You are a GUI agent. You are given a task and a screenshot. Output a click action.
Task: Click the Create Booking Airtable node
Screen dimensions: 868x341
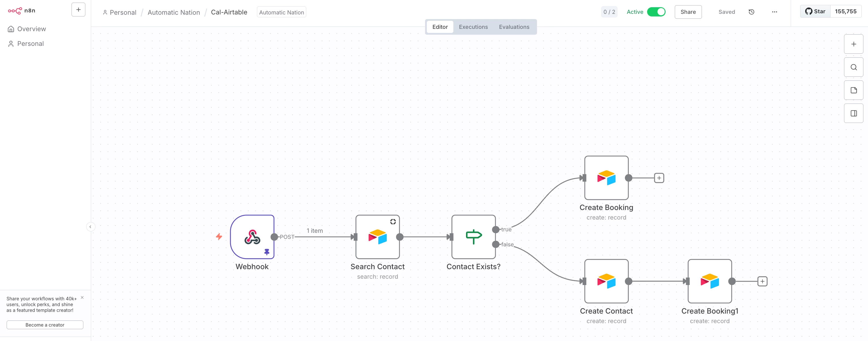click(x=606, y=178)
